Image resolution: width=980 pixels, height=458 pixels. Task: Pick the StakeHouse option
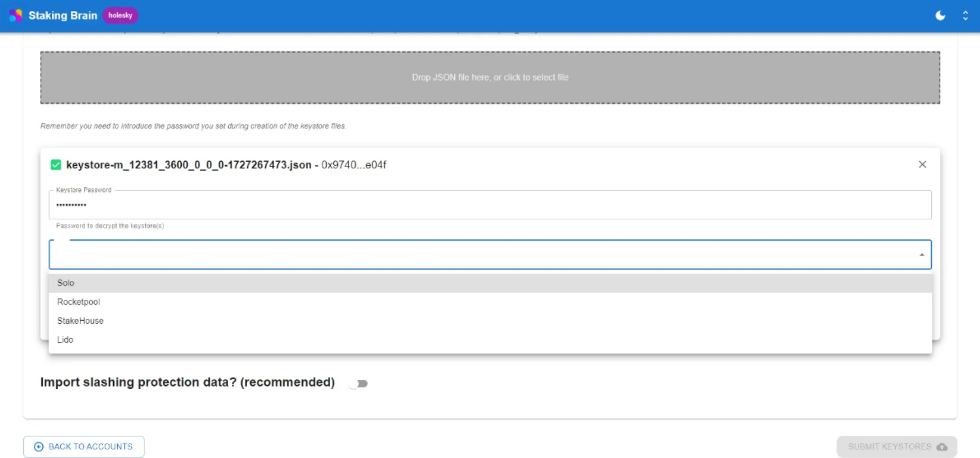click(80, 321)
